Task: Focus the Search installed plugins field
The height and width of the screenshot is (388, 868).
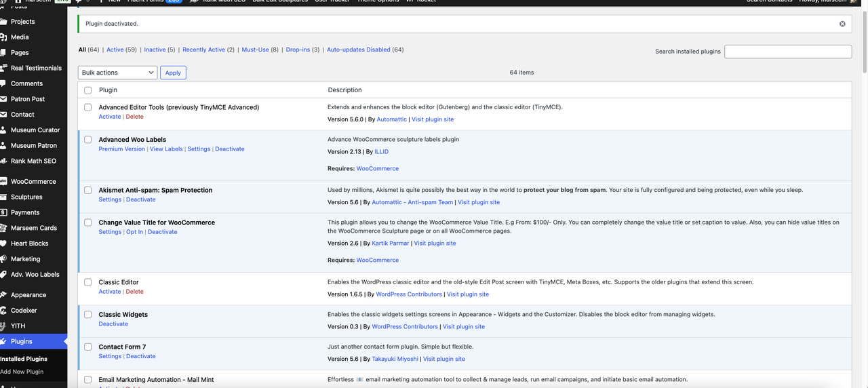Action: click(x=788, y=52)
